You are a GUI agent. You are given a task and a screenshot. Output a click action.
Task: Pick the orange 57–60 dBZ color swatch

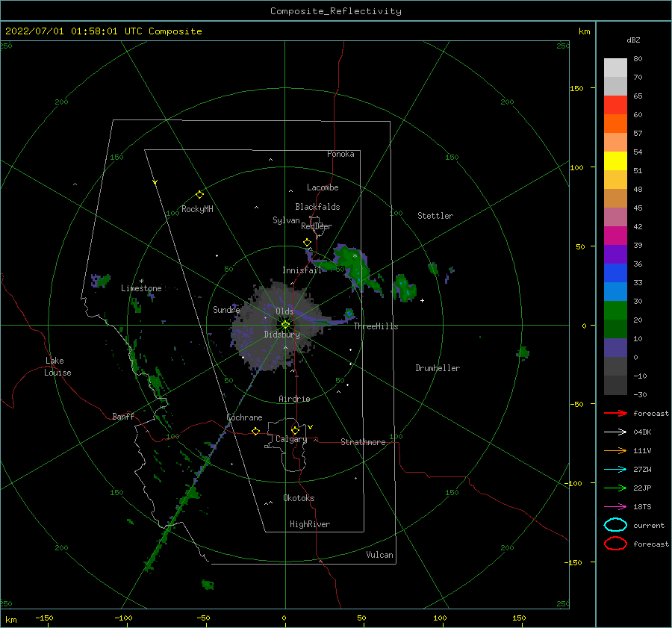pos(615,124)
